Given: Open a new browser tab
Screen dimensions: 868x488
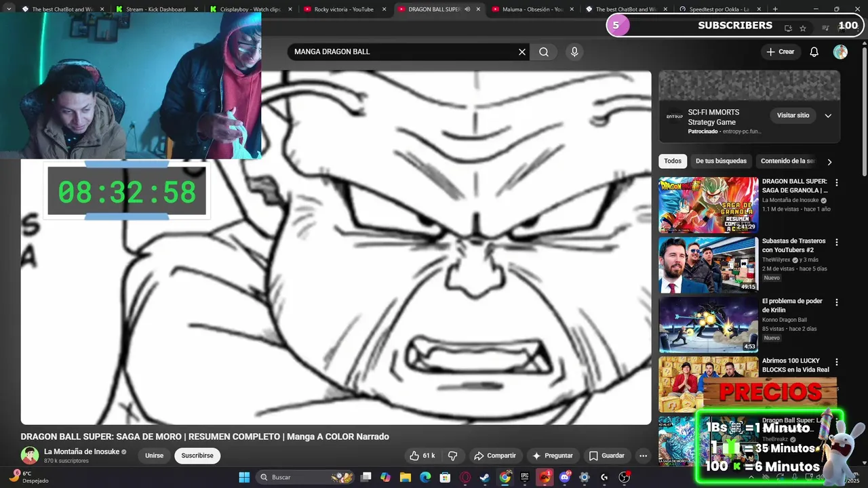Looking at the screenshot, I should [775, 9].
